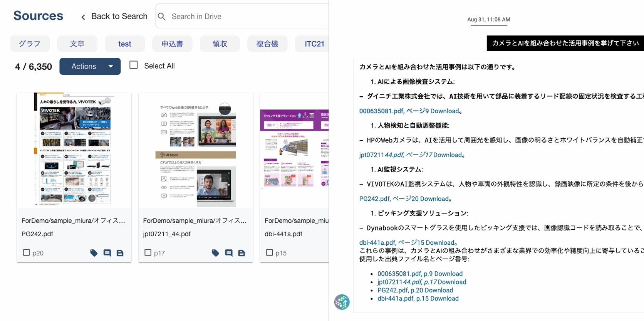Click the Aug 31, 11:08 AM timestamp
This screenshot has width=644, height=321.
point(489,19)
